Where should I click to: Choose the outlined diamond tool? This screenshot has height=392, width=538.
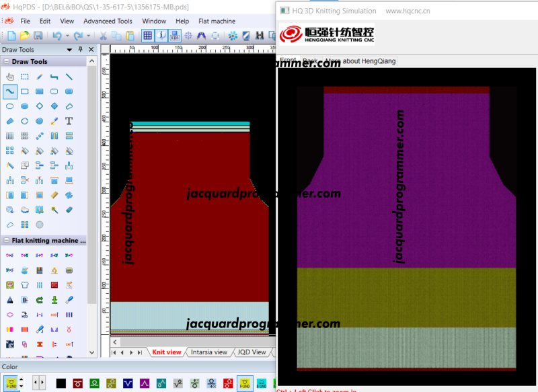click(40, 106)
